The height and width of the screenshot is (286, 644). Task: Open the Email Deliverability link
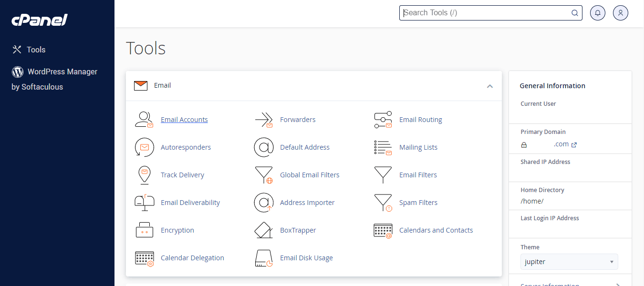pos(190,203)
